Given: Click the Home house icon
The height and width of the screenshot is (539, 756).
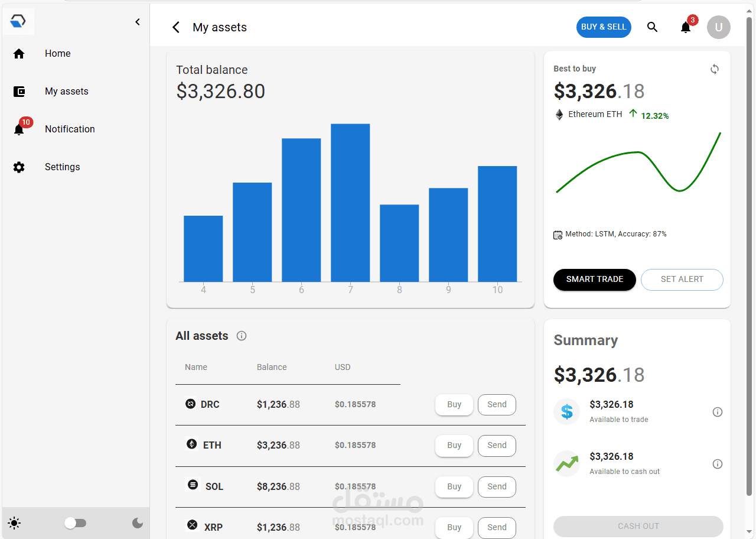Looking at the screenshot, I should pyautogui.click(x=19, y=54).
